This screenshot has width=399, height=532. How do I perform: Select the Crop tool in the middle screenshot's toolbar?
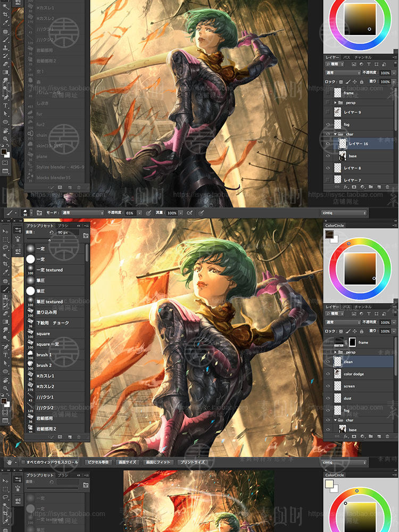pos(5,264)
